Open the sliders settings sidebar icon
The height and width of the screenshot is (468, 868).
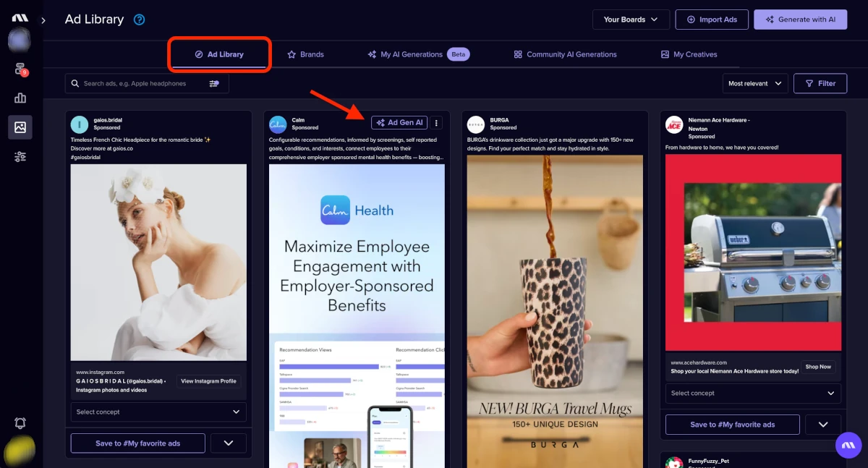tap(20, 156)
